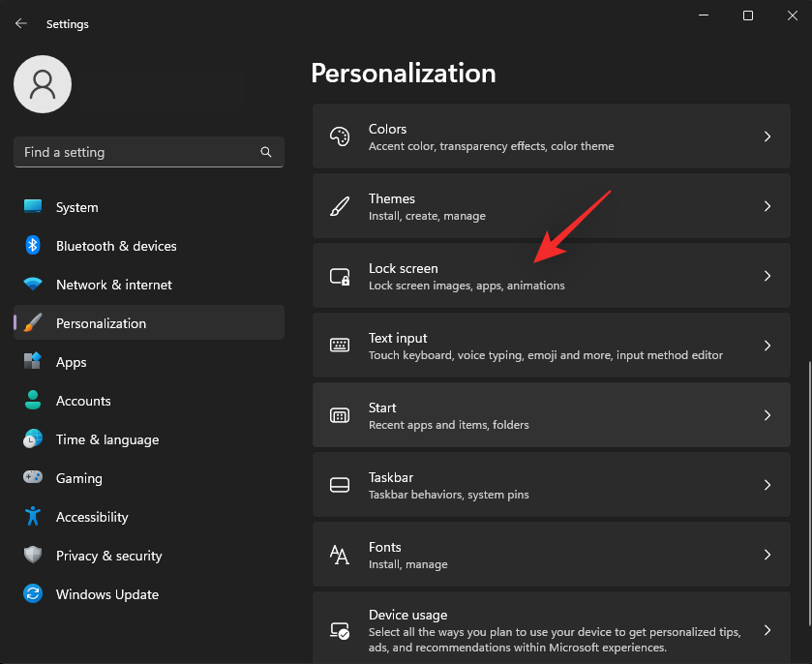Click the Text input keyboard icon
Viewport: 812px width, 664px height.
(340, 345)
